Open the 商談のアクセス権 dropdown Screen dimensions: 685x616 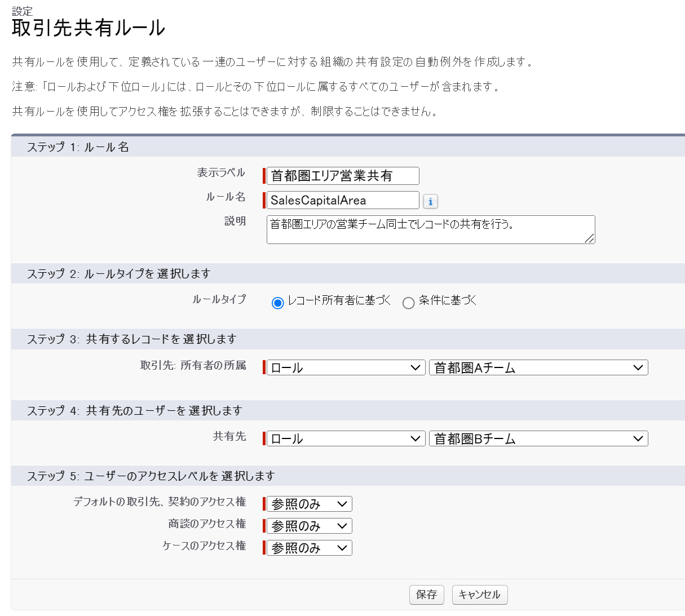[x=309, y=525]
